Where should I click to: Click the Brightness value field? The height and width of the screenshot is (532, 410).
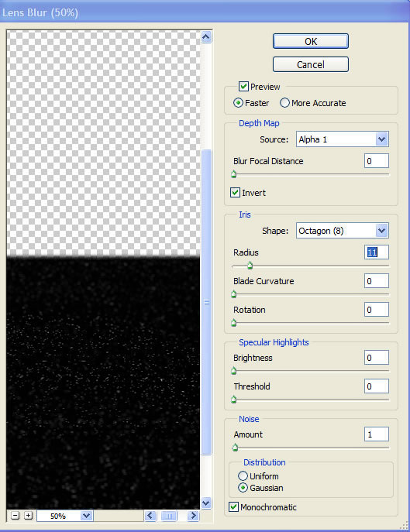click(x=377, y=358)
